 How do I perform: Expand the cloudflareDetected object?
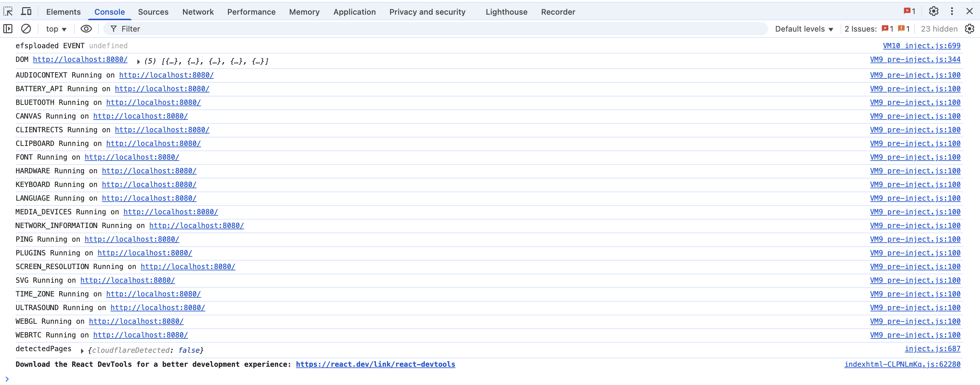click(x=82, y=351)
